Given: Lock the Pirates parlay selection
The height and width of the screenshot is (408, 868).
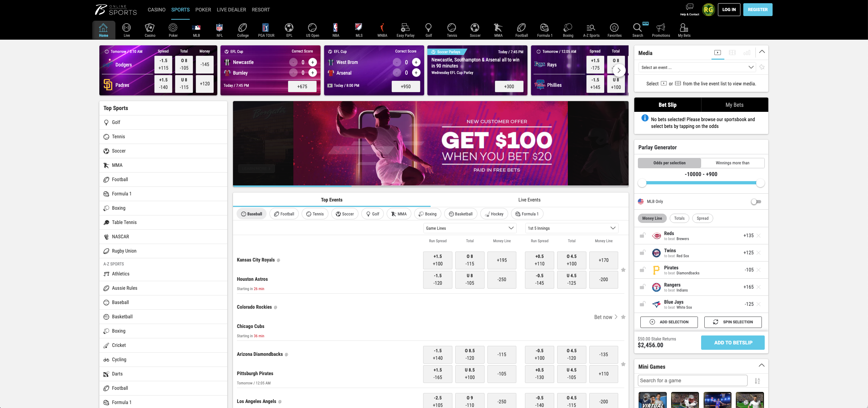Looking at the screenshot, I should pos(642,270).
